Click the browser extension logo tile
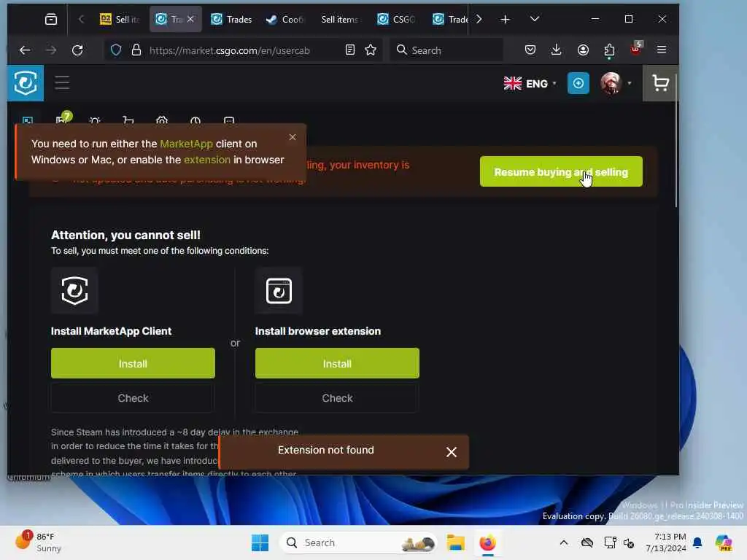 point(279,290)
